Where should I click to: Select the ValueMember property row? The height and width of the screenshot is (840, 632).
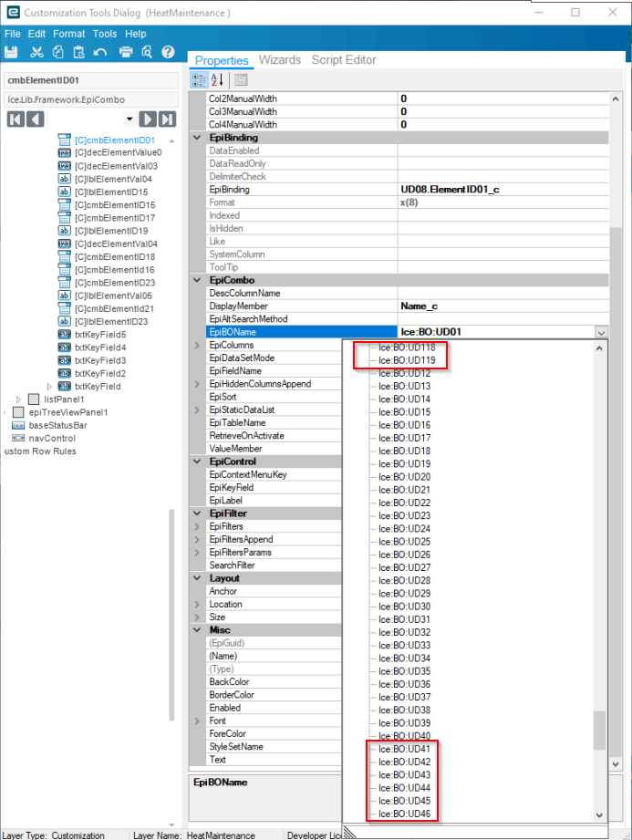click(x=274, y=449)
